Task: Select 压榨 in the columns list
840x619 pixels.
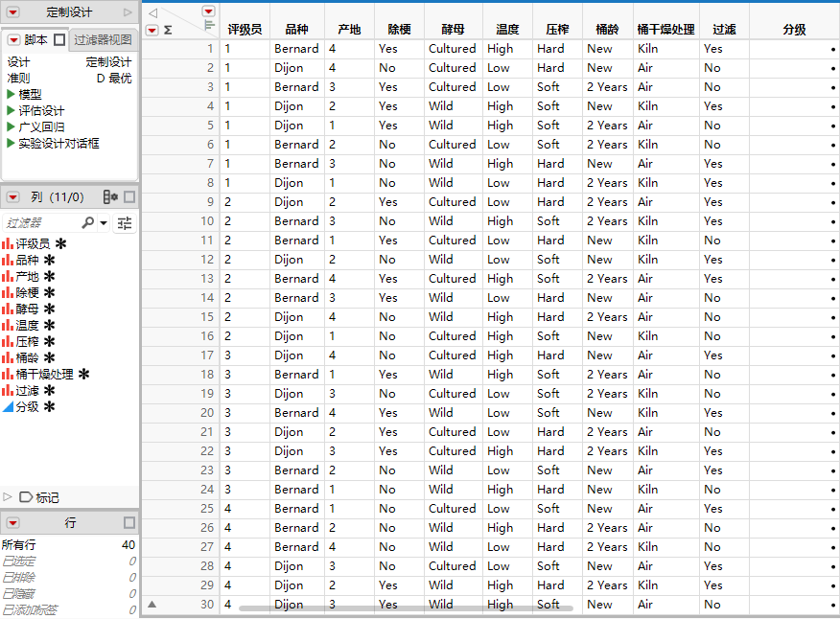Action: click(x=27, y=342)
